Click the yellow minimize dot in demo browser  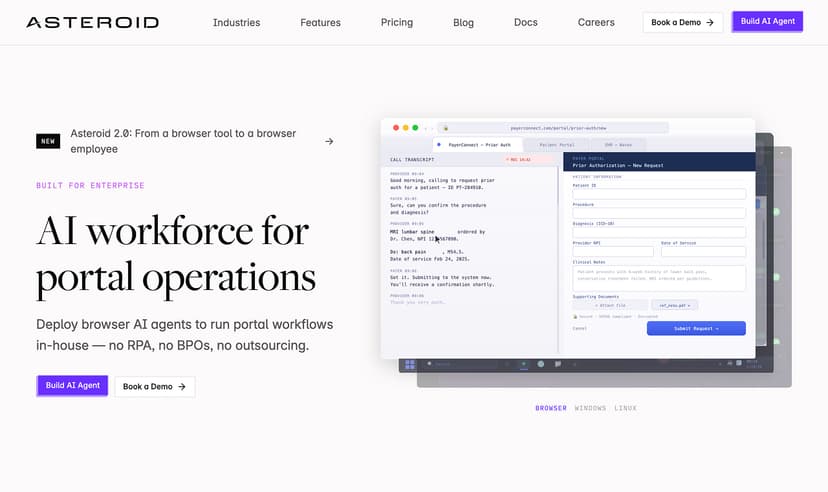tap(406, 128)
